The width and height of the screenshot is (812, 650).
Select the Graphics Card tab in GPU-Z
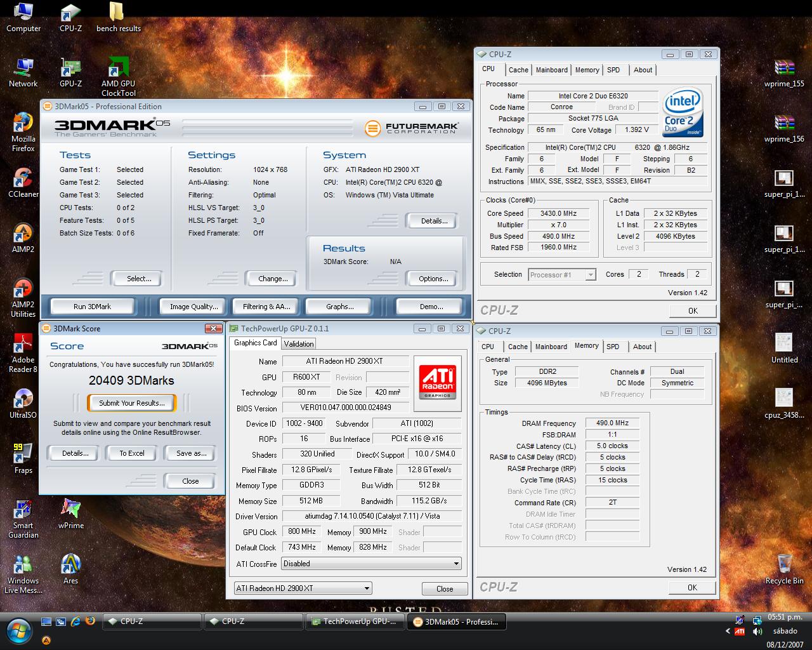pyautogui.click(x=255, y=343)
